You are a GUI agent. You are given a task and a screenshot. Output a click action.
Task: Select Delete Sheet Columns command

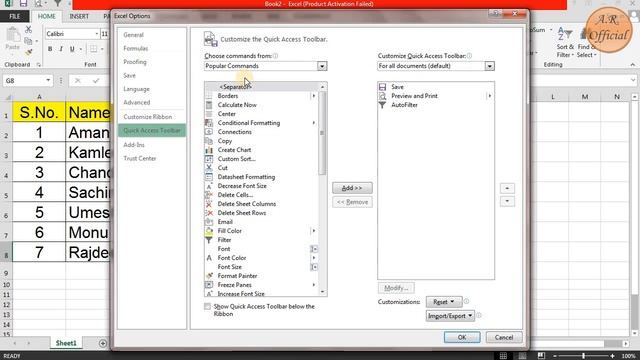click(x=261, y=204)
